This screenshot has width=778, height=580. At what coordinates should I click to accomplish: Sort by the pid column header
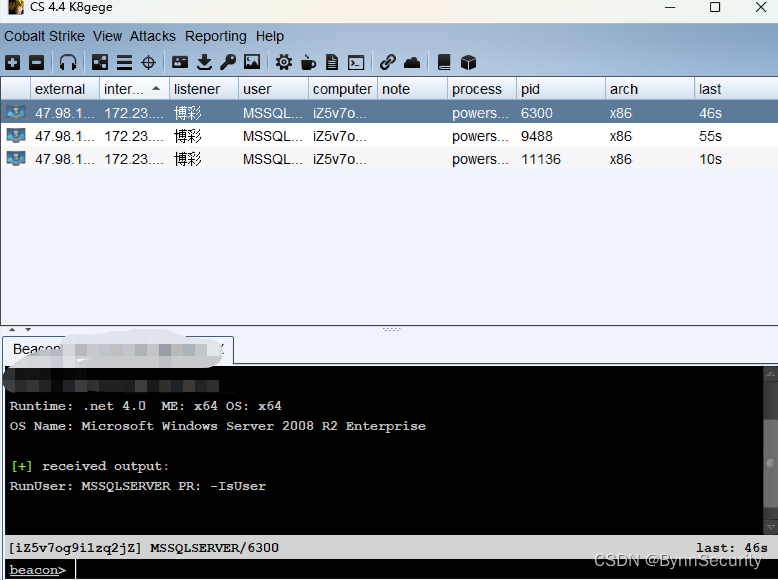tap(561, 89)
